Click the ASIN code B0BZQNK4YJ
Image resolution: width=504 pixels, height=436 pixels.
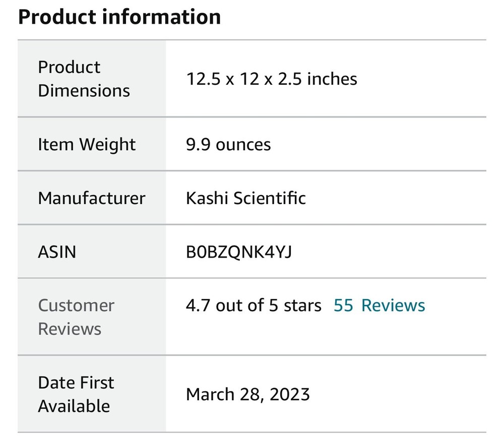click(x=239, y=252)
